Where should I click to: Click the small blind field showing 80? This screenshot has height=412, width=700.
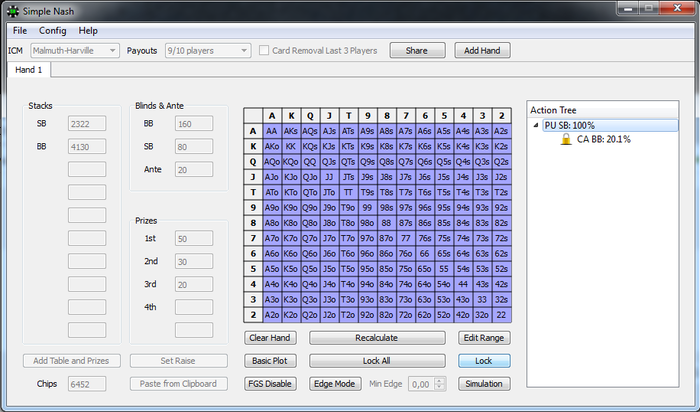(x=194, y=146)
